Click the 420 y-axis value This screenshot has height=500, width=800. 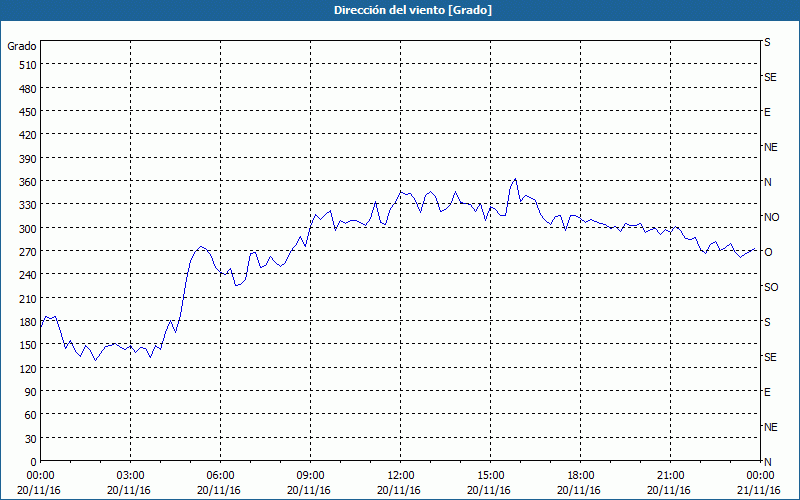pyautogui.click(x=28, y=135)
